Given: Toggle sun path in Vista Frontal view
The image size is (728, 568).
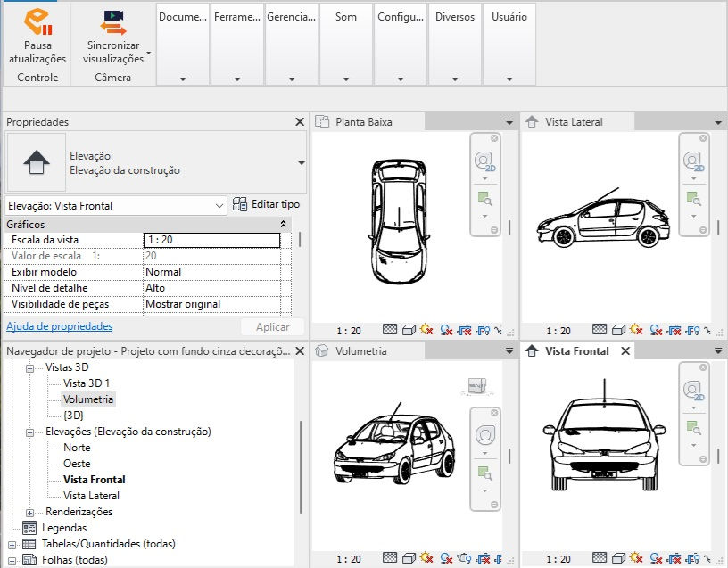Looking at the screenshot, I should (x=636, y=557).
